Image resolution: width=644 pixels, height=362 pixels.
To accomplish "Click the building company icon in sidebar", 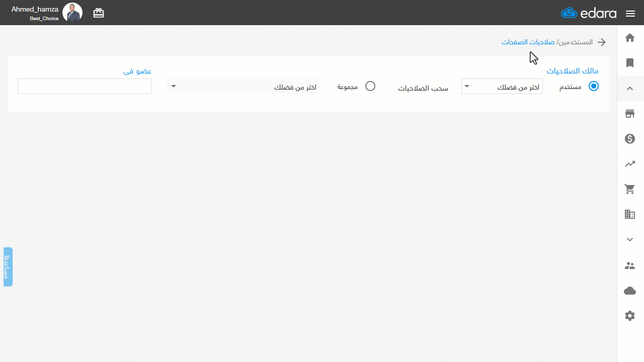I will click(630, 215).
